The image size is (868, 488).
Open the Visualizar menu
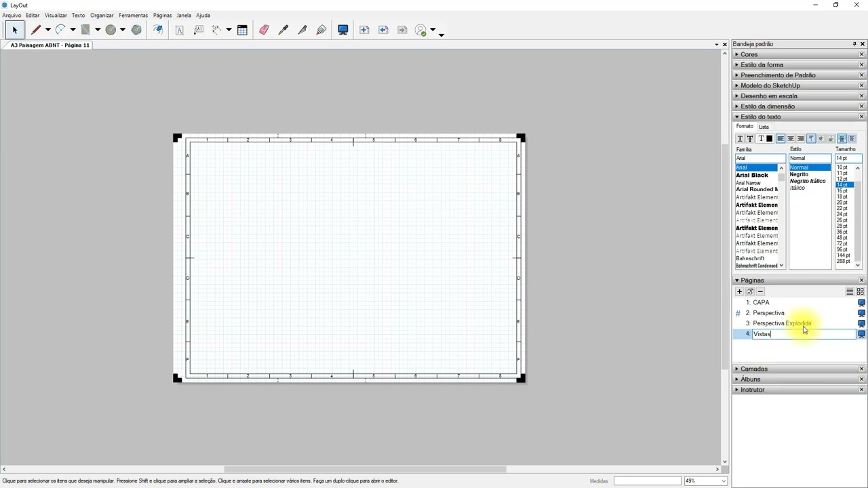tap(56, 15)
